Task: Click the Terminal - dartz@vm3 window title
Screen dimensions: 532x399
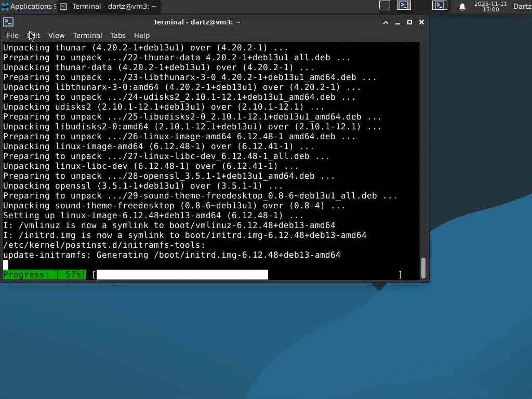Action: 196,22
